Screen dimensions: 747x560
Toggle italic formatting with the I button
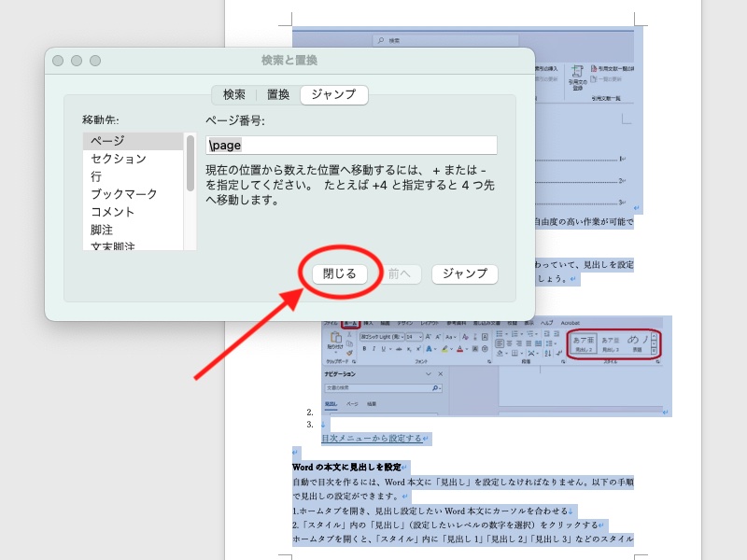(x=374, y=347)
